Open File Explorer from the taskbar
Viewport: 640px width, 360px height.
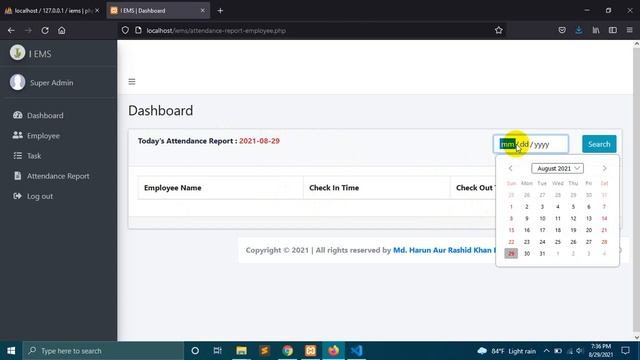pyautogui.click(x=241, y=351)
